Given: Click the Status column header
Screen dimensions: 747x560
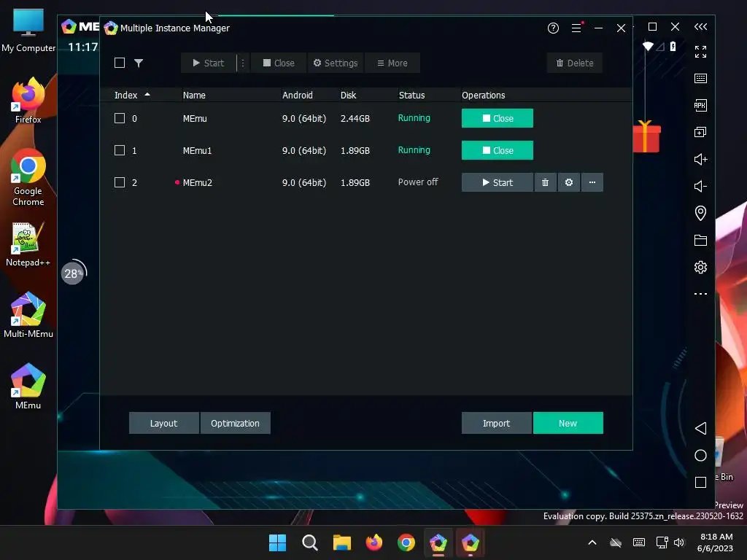Looking at the screenshot, I should (x=411, y=96).
